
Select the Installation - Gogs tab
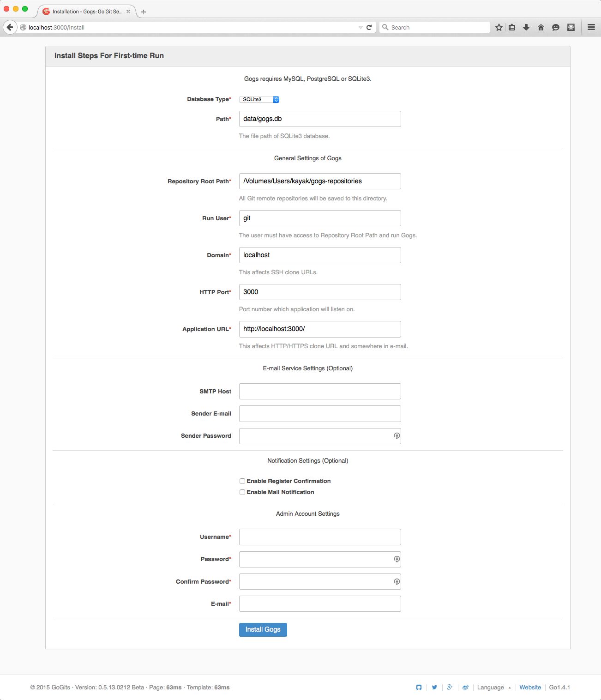pos(85,12)
